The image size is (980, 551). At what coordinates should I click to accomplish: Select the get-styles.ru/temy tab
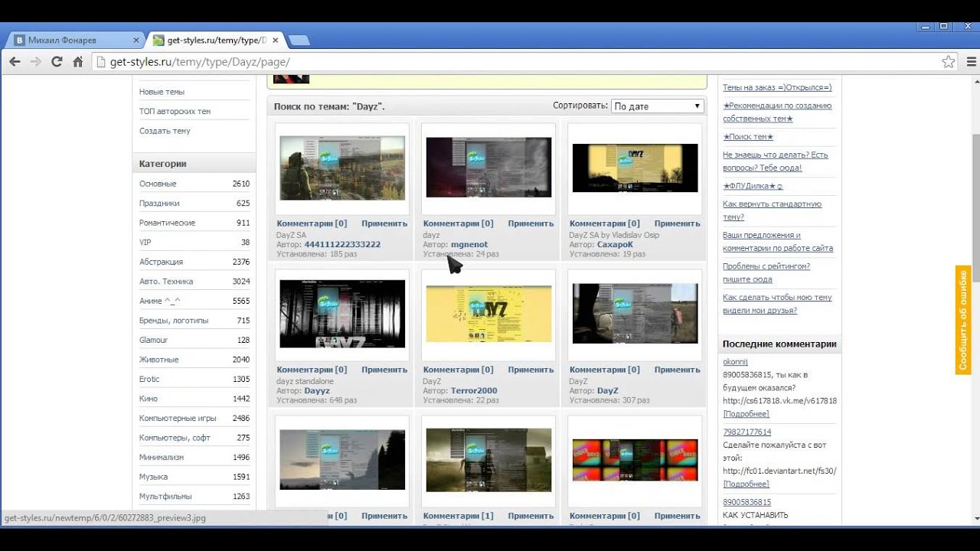click(216, 41)
